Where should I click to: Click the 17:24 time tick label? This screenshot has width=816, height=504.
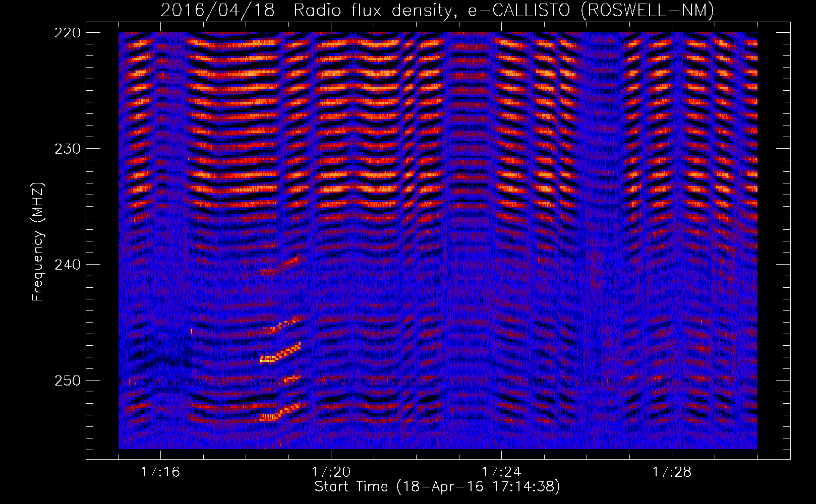point(501,472)
